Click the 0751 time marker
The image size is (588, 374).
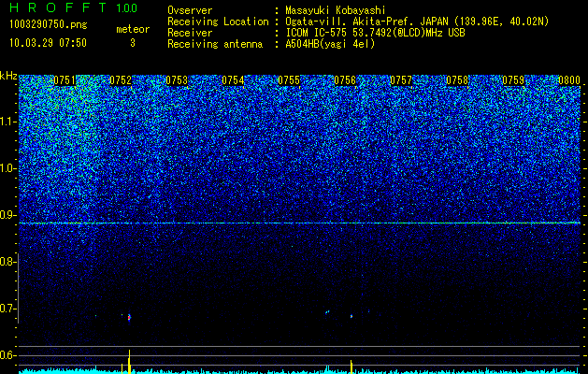pyautogui.click(x=65, y=80)
